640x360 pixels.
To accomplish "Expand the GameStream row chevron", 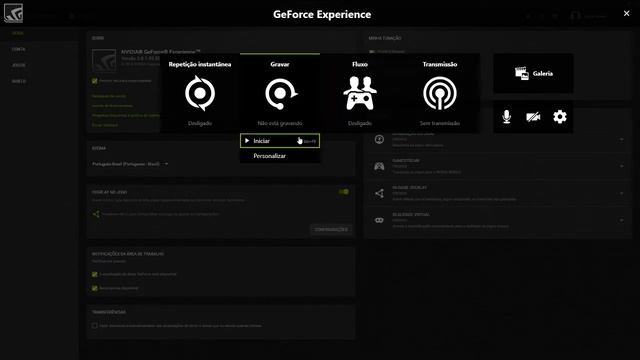I will point(622,166).
